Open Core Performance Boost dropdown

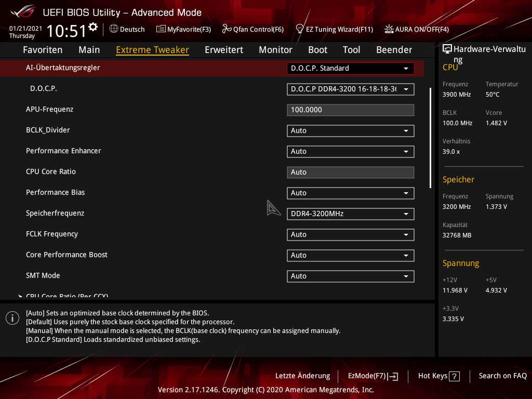click(x=351, y=256)
